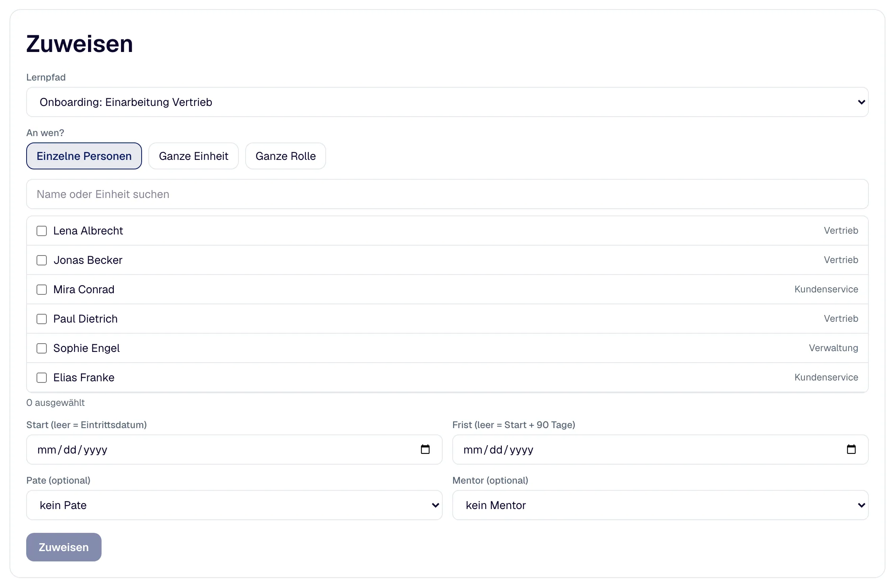Open the Frist date calendar picker icon
This screenshot has height=588, width=895.
851,449
